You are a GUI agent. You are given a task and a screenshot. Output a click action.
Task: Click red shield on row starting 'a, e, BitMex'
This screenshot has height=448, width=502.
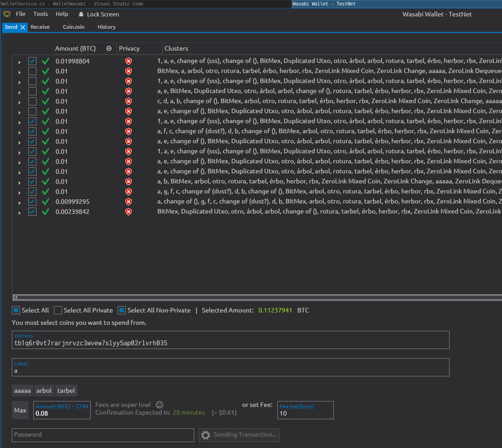pyautogui.click(x=129, y=91)
